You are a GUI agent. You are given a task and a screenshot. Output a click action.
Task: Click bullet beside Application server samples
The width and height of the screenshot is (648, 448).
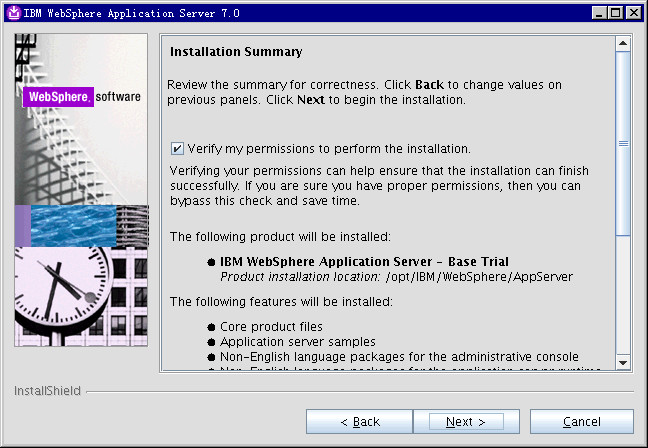click(211, 342)
